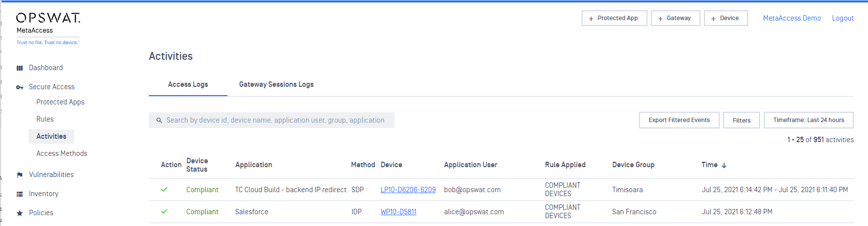868x226 pixels.
Task: Export Filtered Events
Action: [679, 120]
